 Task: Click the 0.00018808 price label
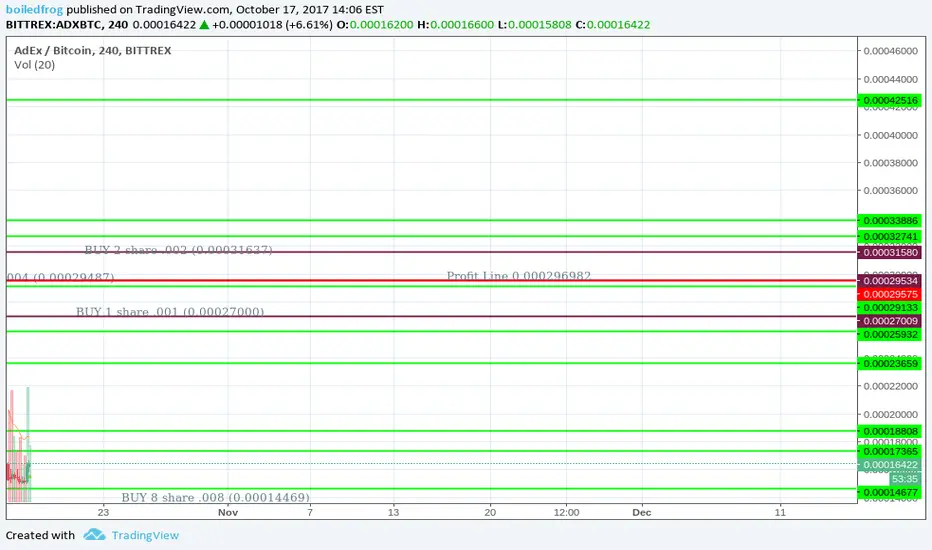coord(890,431)
